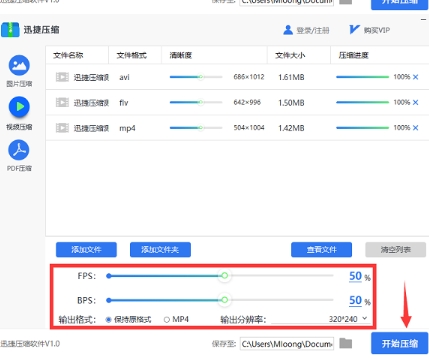Click the 文件大小 column header
Image resolution: width=429 pixels, height=360 pixels.
click(x=290, y=55)
